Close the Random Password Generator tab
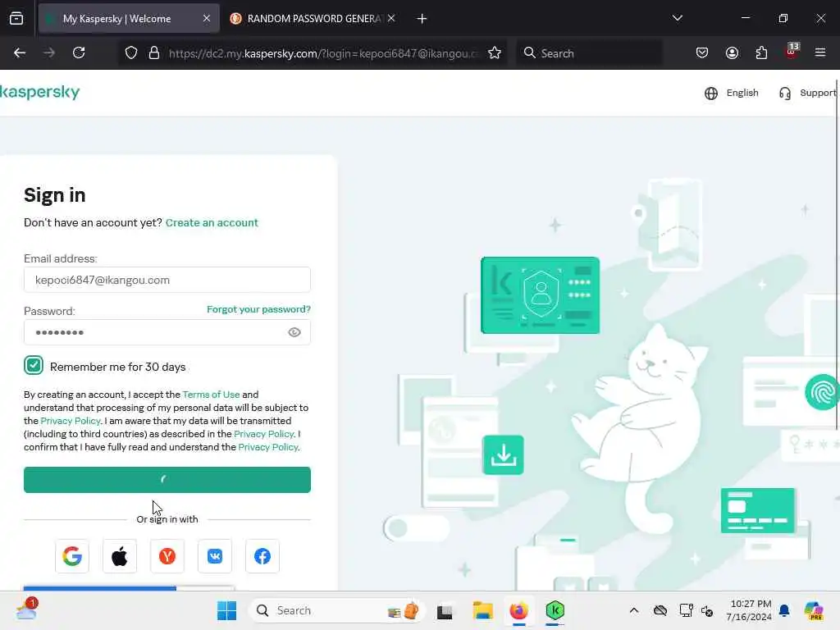The image size is (840, 630). pyautogui.click(x=391, y=19)
